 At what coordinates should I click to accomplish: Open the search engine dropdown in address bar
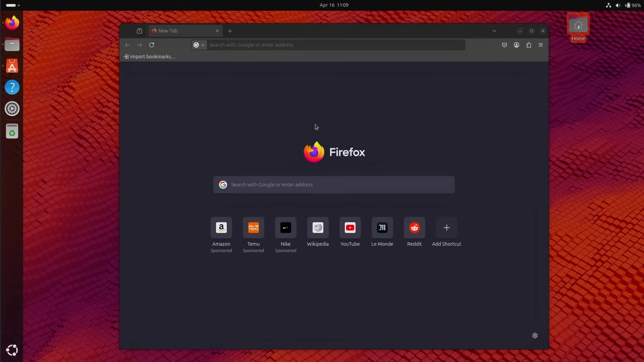199,45
